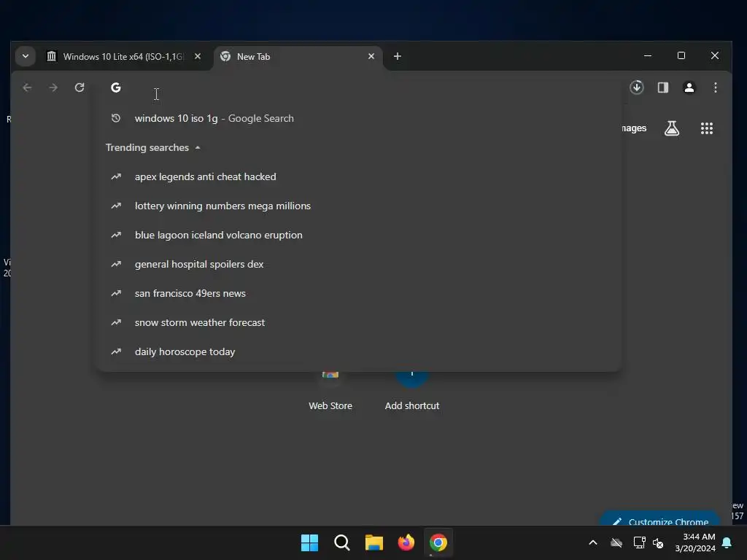This screenshot has height=560, width=747.
Task: Click the Google G icon in address bar
Action: (x=116, y=87)
